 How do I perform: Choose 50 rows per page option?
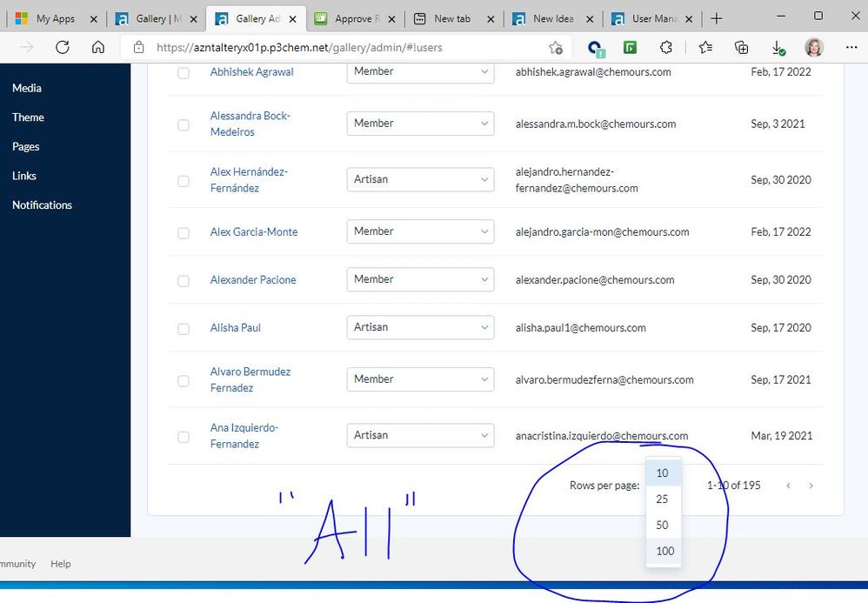[664, 525]
